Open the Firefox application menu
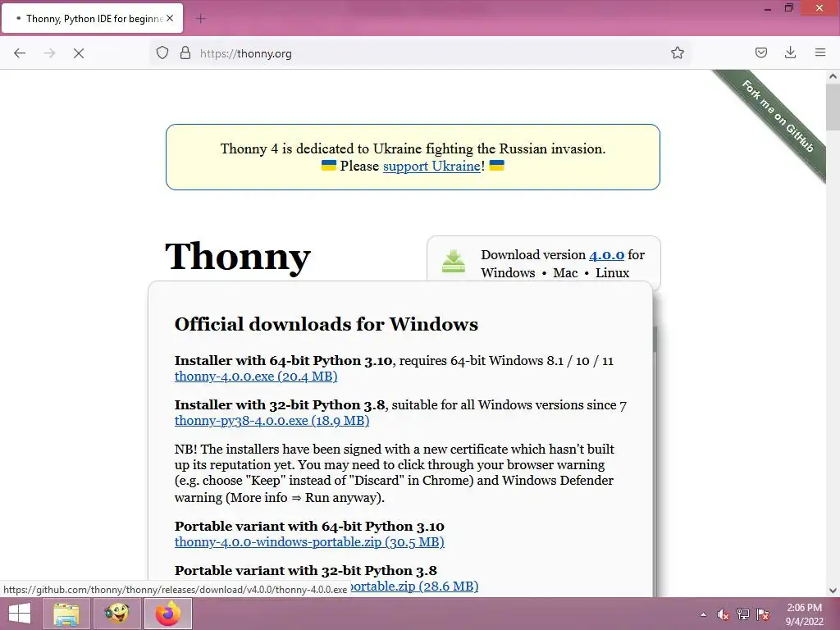The image size is (840, 630). [x=820, y=52]
